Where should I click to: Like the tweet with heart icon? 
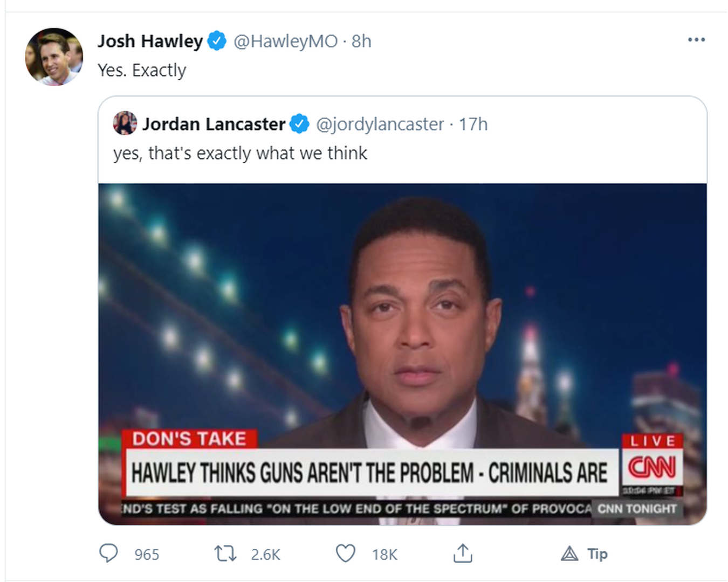[346, 553]
